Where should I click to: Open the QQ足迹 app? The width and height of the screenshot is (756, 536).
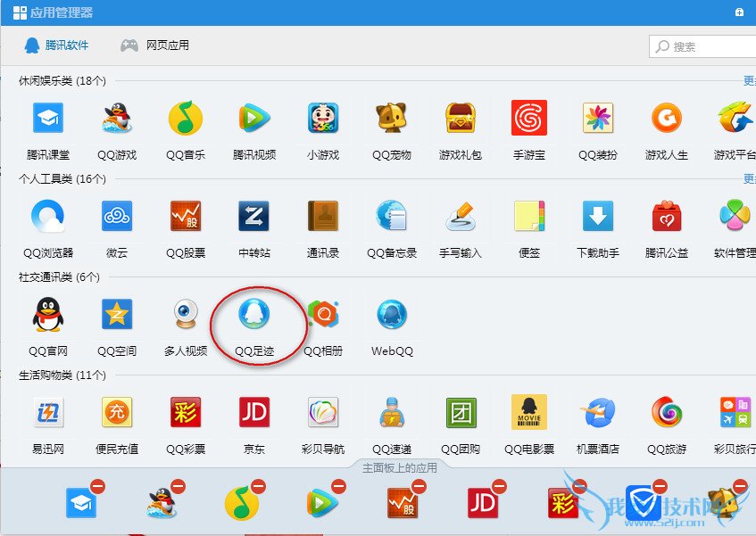tap(254, 315)
